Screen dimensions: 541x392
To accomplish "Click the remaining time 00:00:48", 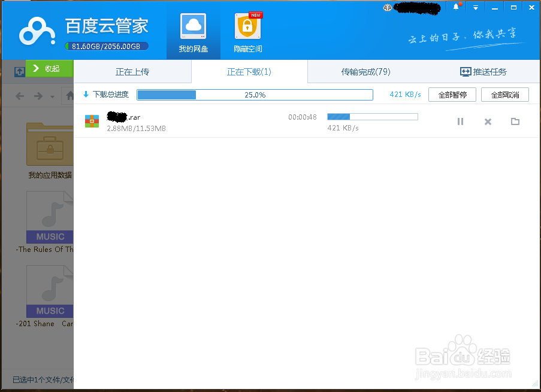I will coord(302,117).
